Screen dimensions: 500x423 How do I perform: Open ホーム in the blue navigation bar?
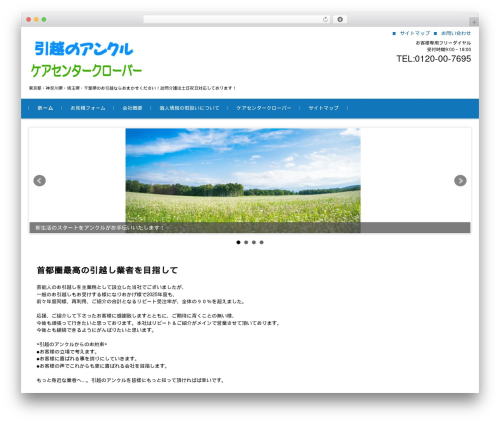click(45, 108)
